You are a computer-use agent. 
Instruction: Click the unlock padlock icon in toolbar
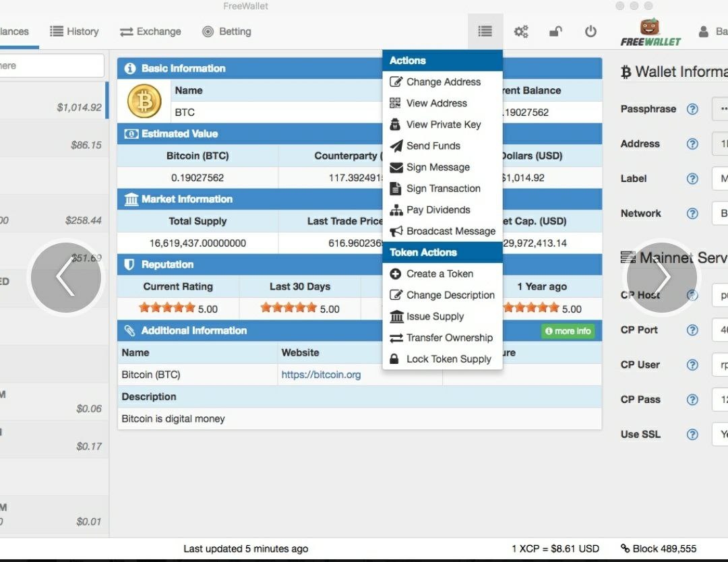(x=555, y=32)
